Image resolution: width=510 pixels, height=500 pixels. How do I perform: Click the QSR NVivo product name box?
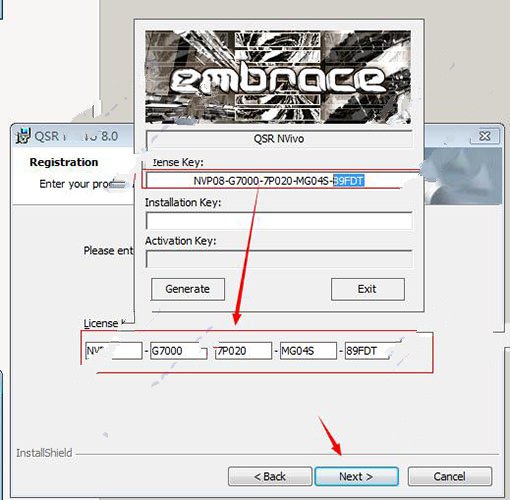[x=279, y=139]
